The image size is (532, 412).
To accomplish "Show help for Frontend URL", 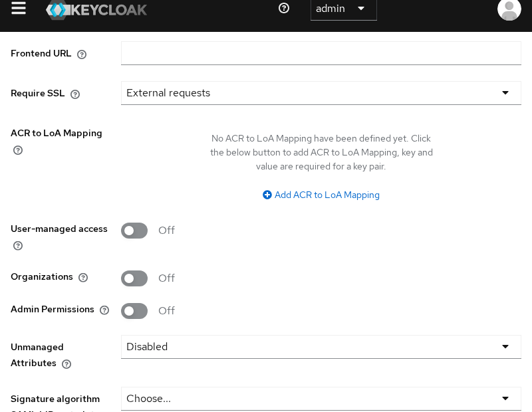I will pyautogui.click(x=82, y=54).
